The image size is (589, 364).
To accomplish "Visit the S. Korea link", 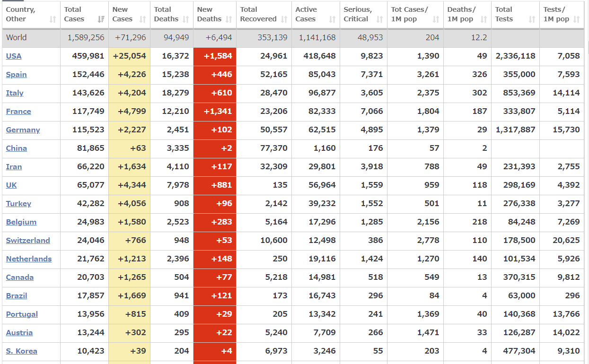I will click(x=22, y=351).
